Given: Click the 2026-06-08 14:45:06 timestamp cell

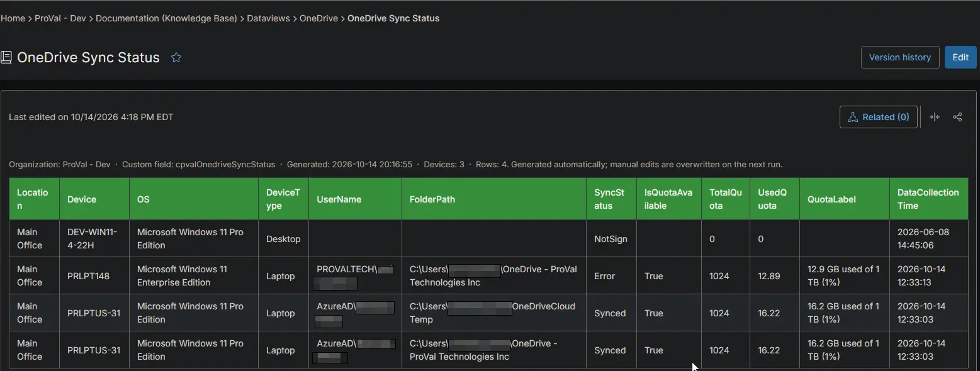Looking at the screenshot, I should point(929,238).
